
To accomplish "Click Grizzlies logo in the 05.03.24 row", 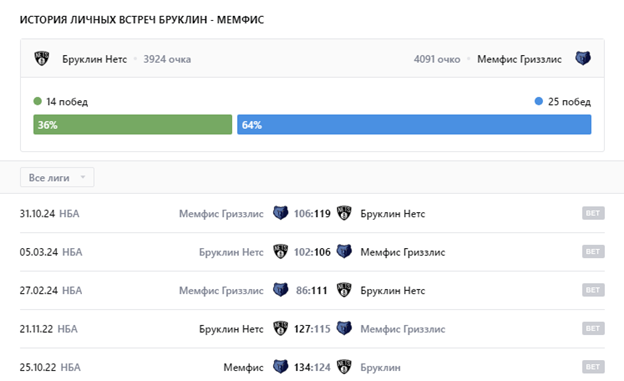I will pyautogui.click(x=344, y=252).
